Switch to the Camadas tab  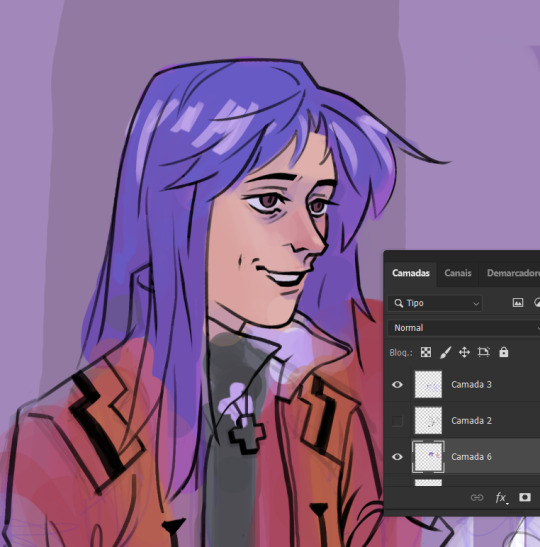click(411, 273)
